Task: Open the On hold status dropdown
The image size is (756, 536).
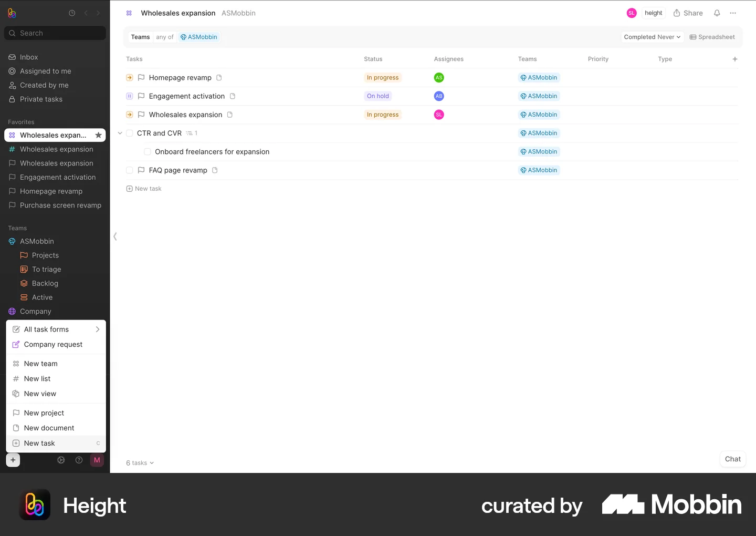Action: click(x=378, y=96)
